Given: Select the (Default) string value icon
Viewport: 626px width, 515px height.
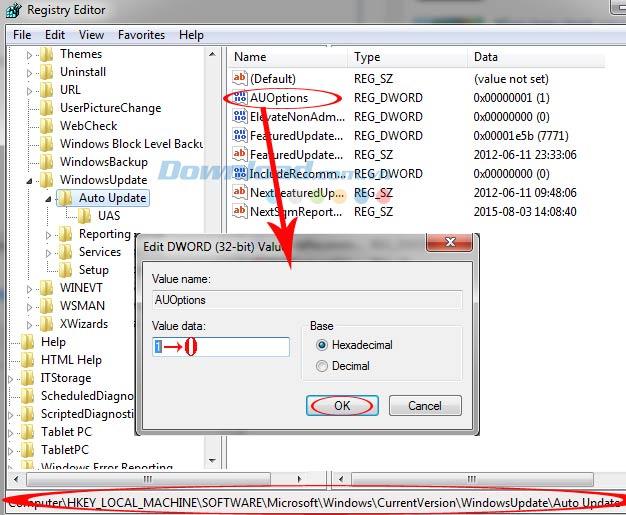Looking at the screenshot, I should (240, 78).
